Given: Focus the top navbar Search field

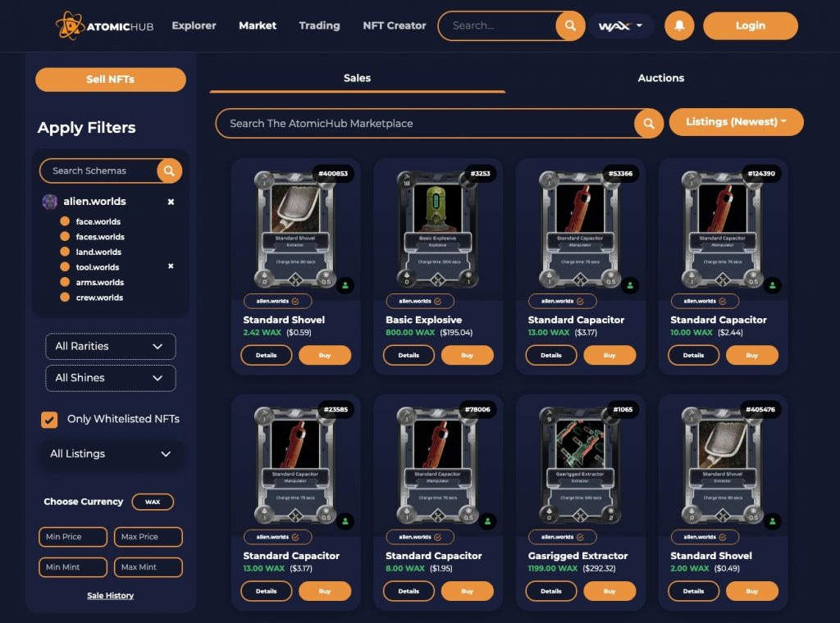Looking at the screenshot, I should [x=498, y=25].
